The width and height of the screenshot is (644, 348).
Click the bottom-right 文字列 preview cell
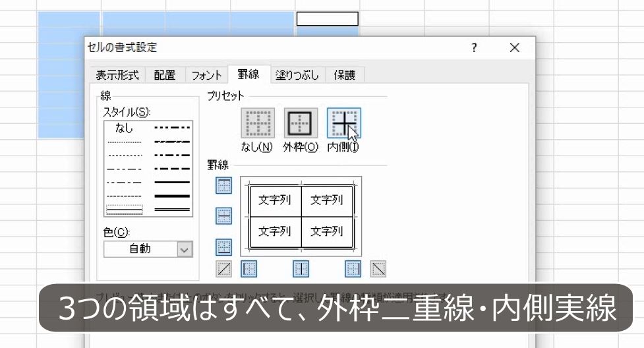pos(327,232)
